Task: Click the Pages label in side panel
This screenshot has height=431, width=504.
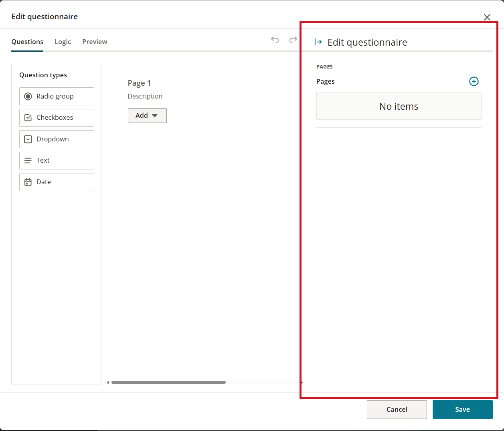Action: pos(325,81)
